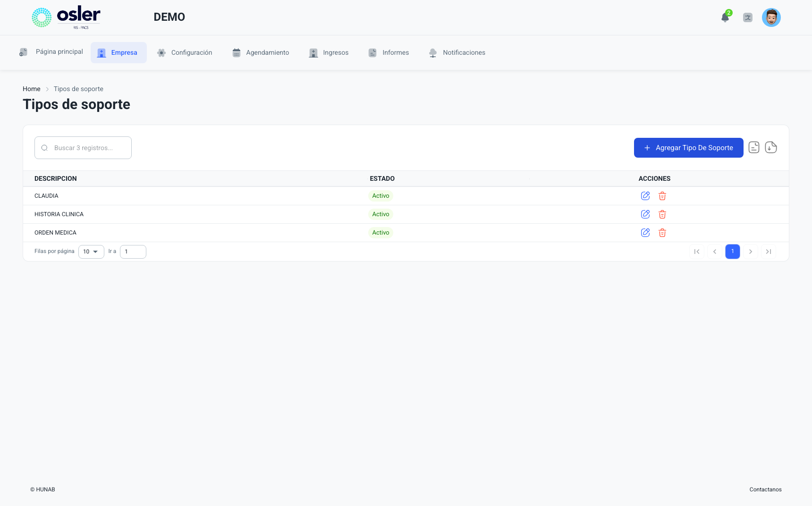812x506 pixels.
Task: Open the Agendamiento menu
Action: point(261,52)
